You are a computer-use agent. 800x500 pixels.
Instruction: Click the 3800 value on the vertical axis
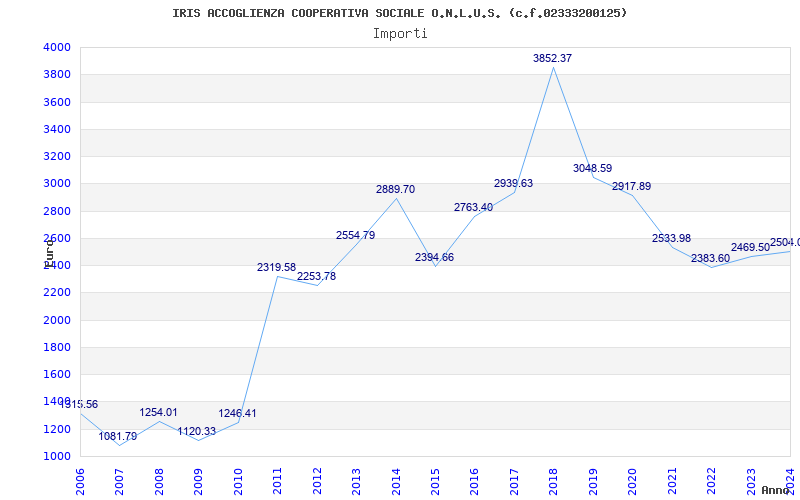57,74
